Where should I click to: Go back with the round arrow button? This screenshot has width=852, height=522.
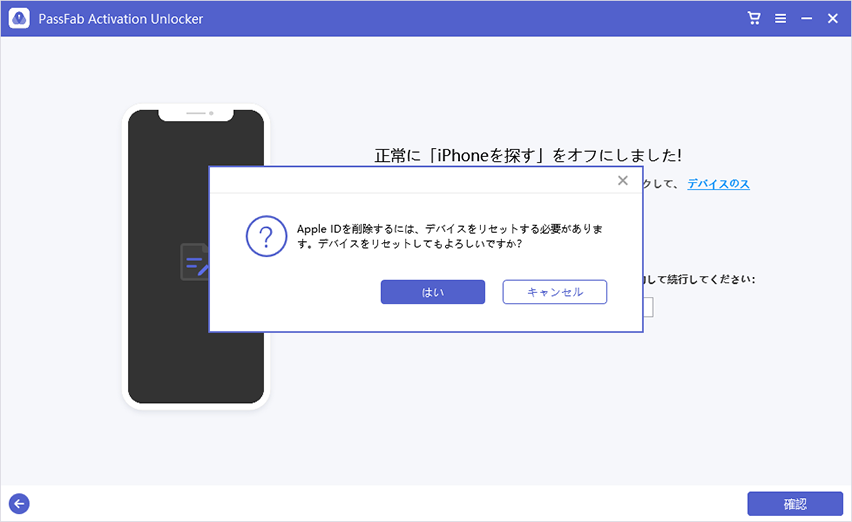click(19, 504)
